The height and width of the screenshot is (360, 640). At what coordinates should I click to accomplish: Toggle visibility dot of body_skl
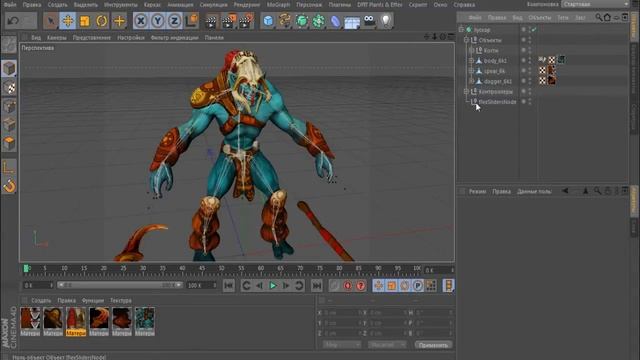[x=524, y=60]
